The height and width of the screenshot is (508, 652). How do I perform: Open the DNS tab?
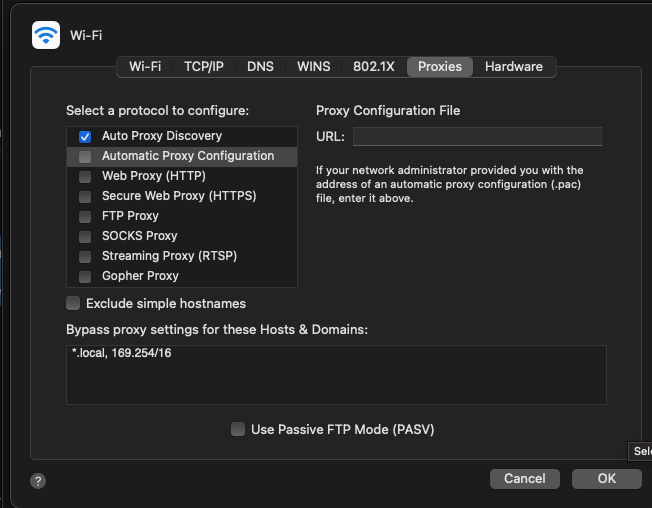(x=260, y=67)
